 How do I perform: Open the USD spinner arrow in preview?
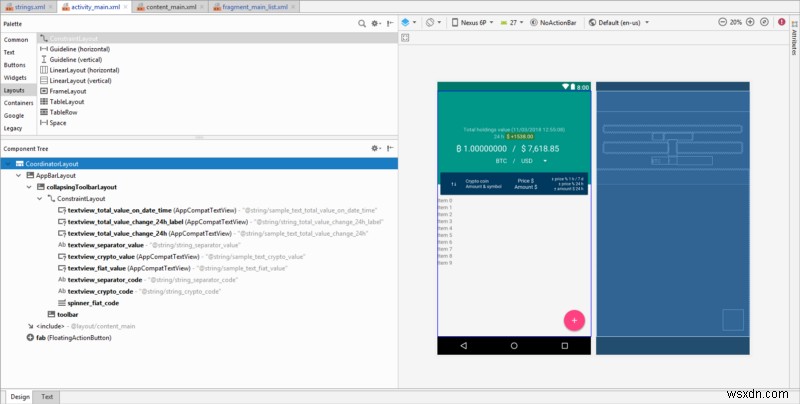[x=545, y=161]
